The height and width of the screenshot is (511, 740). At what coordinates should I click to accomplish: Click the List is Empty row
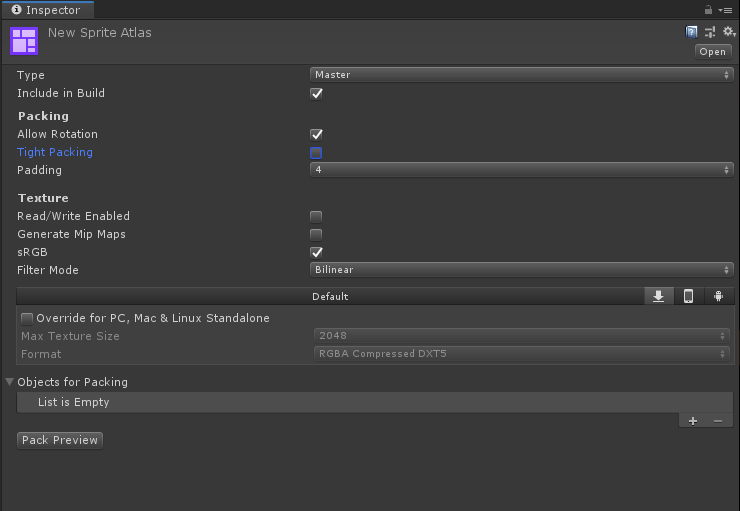coord(375,402)
